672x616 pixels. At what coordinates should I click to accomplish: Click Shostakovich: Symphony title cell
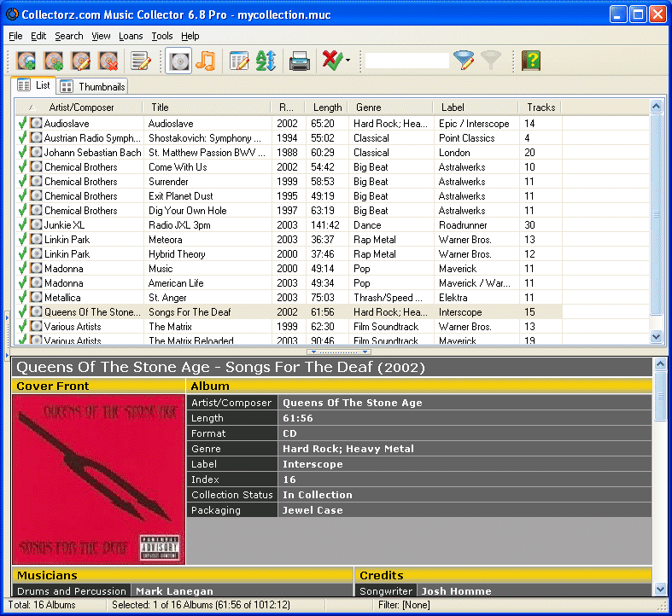tap(207, 138)
